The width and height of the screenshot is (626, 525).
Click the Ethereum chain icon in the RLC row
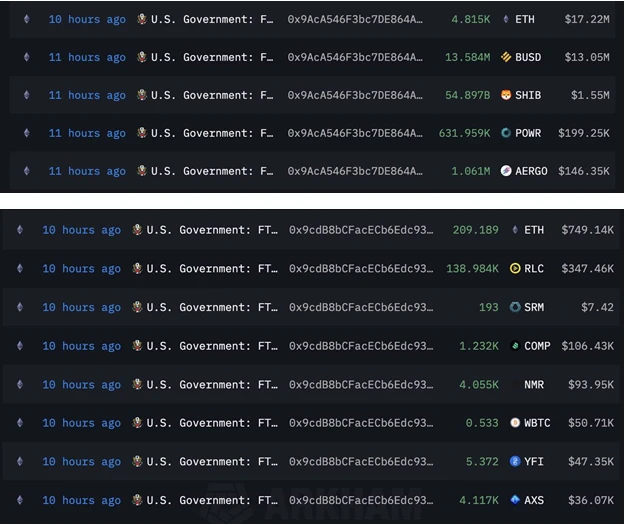(20, 268)
